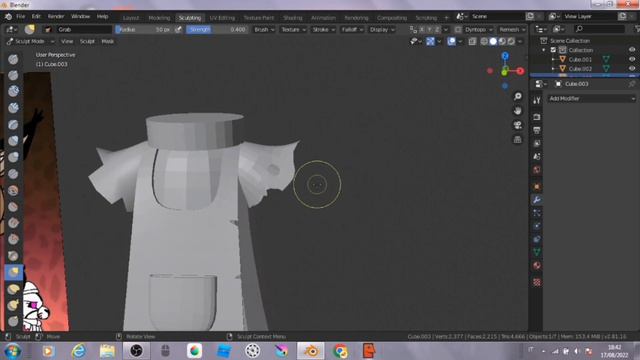Toggle Z axis symmetry
This screenshot has width=640, height=360.
437,29
